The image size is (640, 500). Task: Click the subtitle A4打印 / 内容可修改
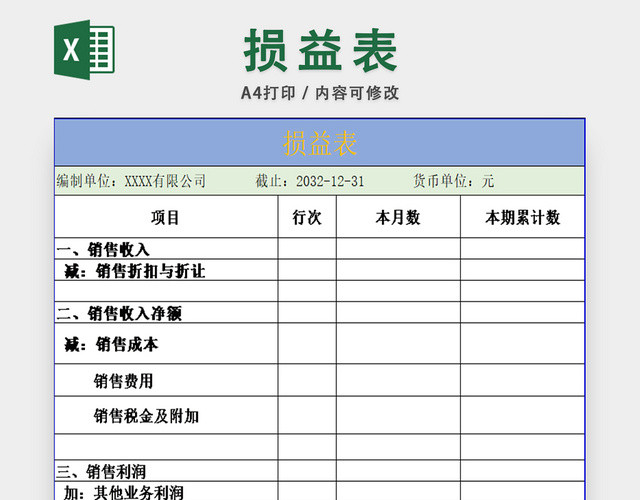click(320, 93)
